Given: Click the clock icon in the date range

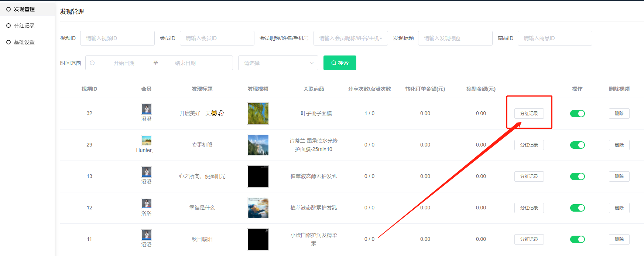Looking at the screenshot, I should tap(92, 63).
